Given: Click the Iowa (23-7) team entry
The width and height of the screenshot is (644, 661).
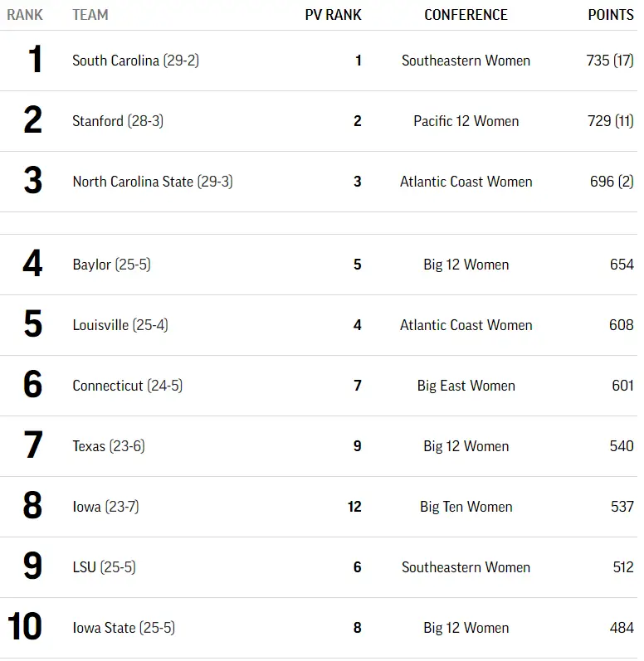Looking at the screenshot, I should click(105, 507).
